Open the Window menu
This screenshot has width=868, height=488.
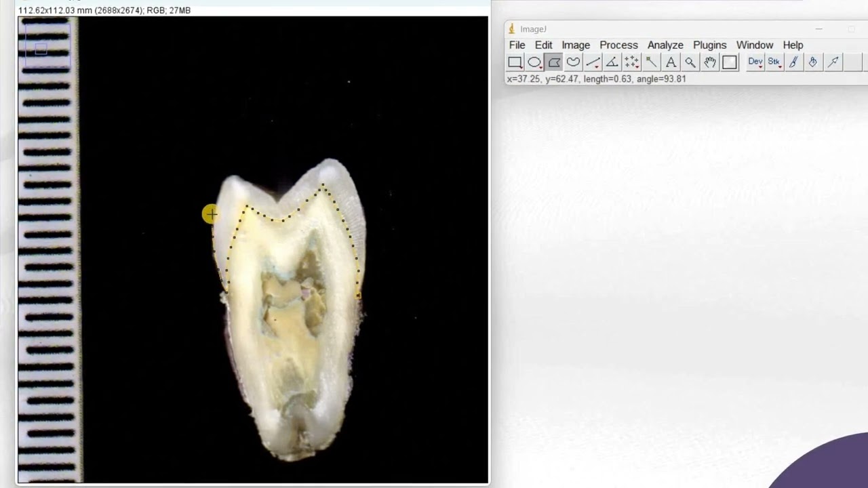pyautogui.click(x=755, y=45)
